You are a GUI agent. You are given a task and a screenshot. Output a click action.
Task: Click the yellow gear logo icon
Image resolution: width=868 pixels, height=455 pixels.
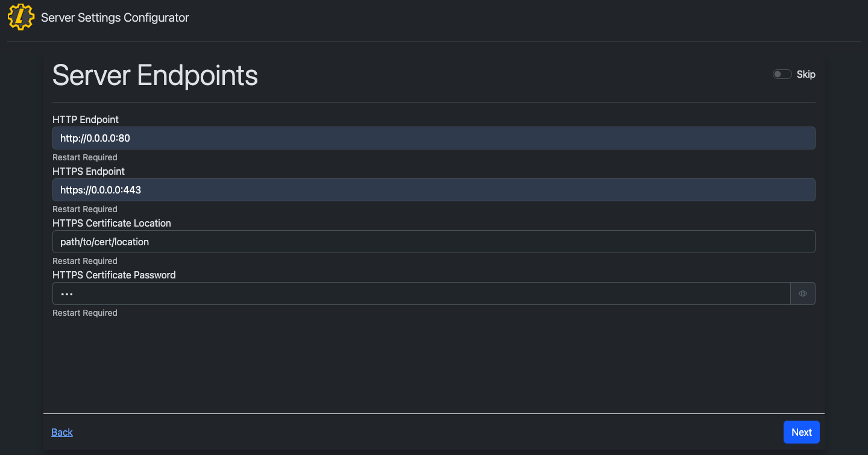point(21,17)
